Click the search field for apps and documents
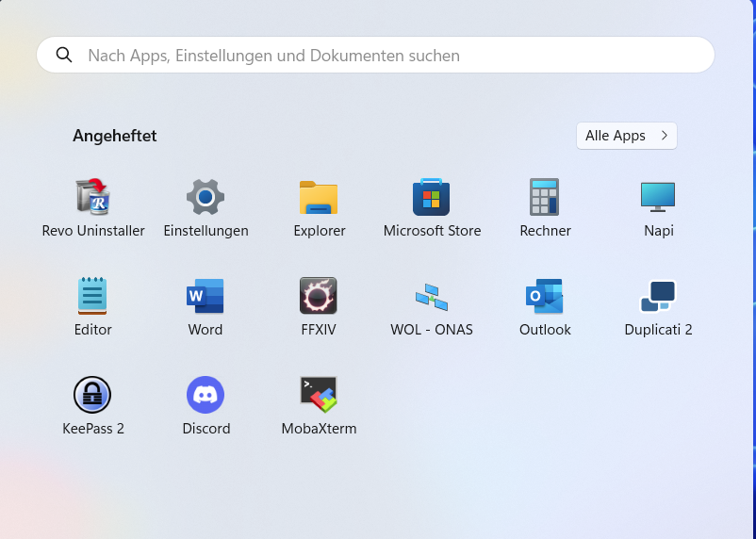The image size is (756, 539). click(x=375, y=55)
